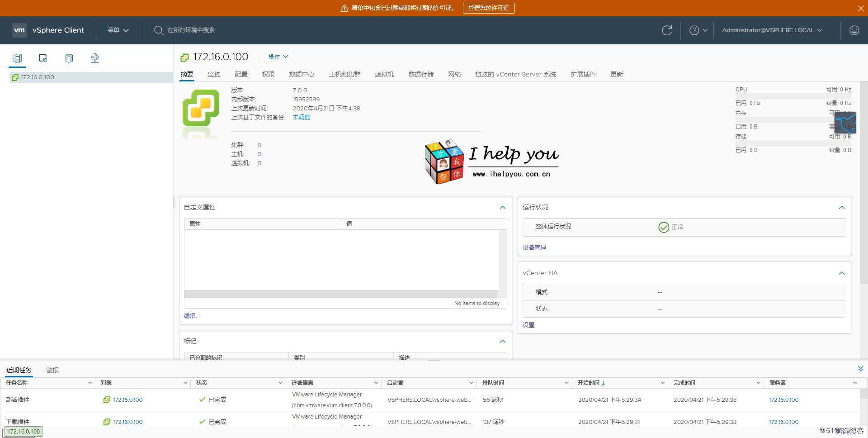Open the 服务器 column filter dropdown

[854, 383]
